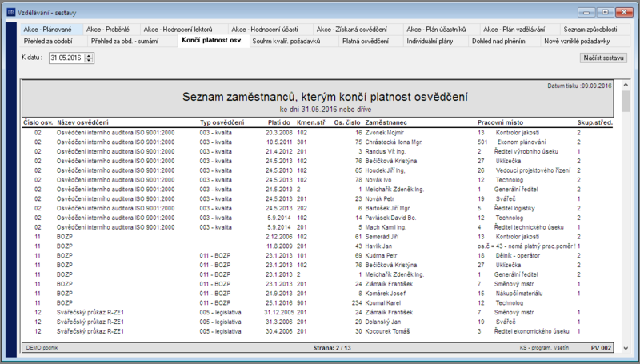Click report scrollbar down arrow
The height and width of the screenshot is (364, 640).
626,349
